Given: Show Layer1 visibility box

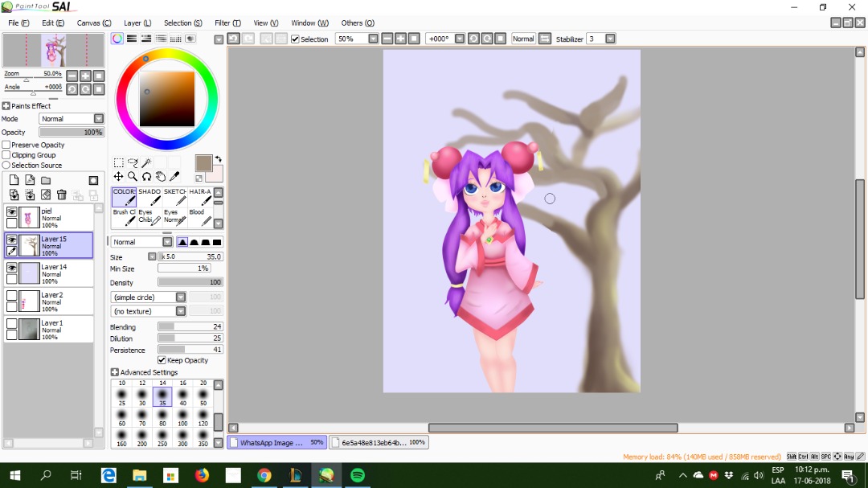Looking at the screenshot, I should click(x=11, y=324).
